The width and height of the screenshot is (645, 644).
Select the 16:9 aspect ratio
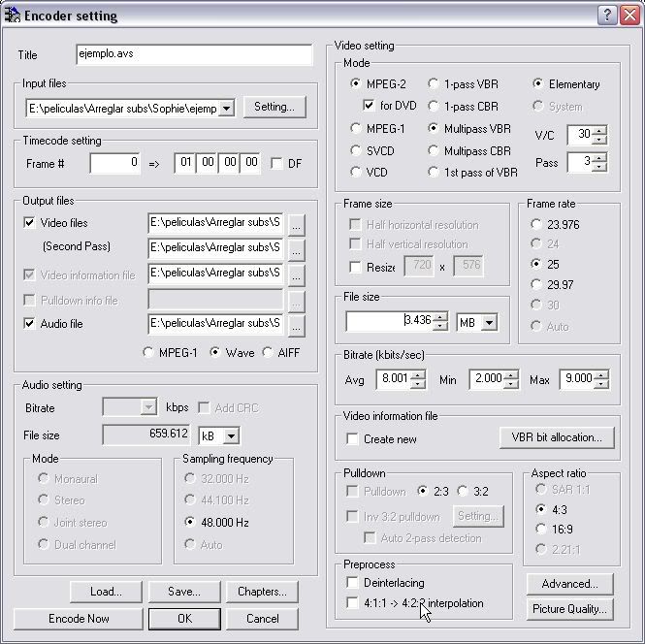coord(541,529)
